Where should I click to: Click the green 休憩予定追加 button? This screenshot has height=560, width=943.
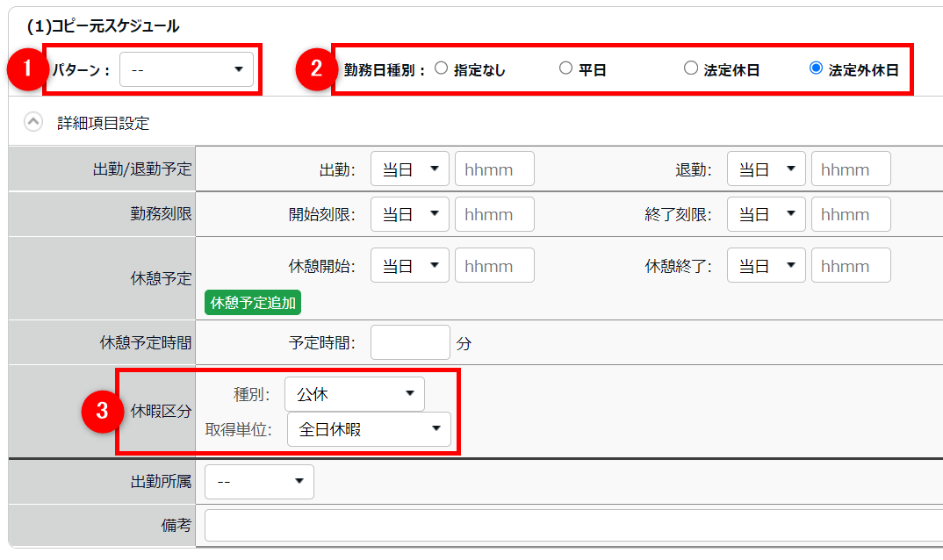tap(253, 303)
